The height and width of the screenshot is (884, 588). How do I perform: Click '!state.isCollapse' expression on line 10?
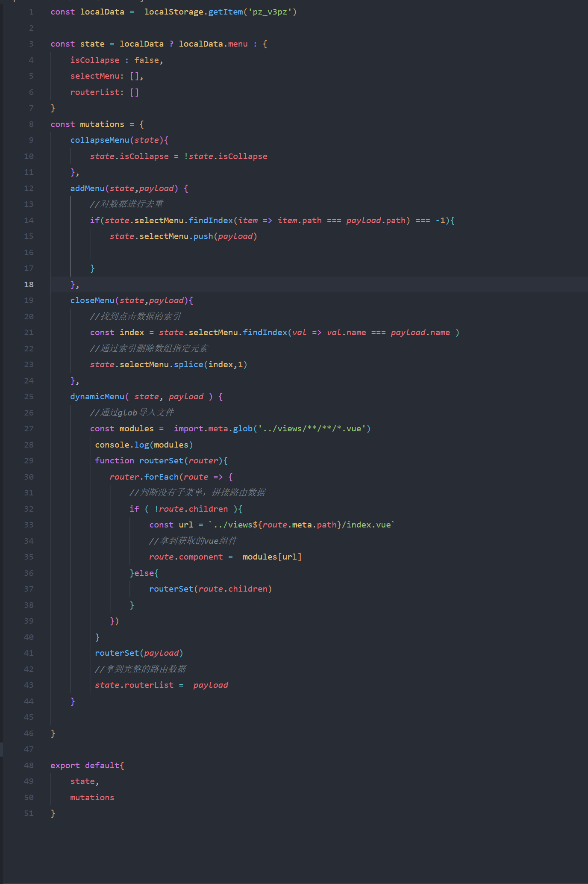226,156
